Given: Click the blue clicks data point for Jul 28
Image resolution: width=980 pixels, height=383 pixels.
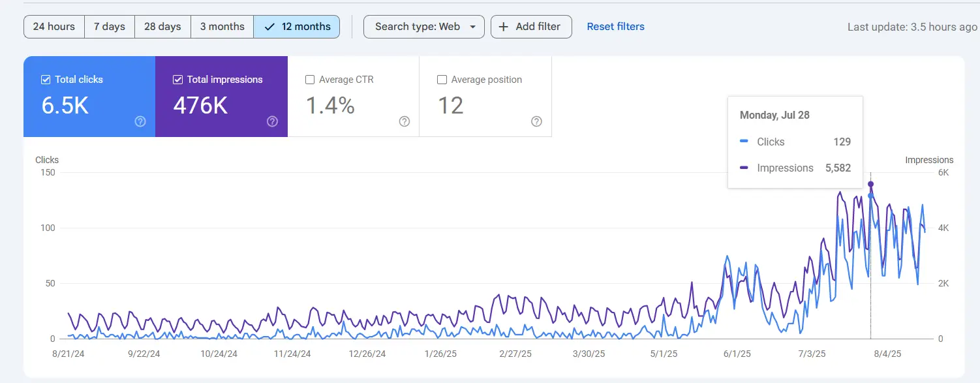Looking at the screenshot, I should (870, 196).
